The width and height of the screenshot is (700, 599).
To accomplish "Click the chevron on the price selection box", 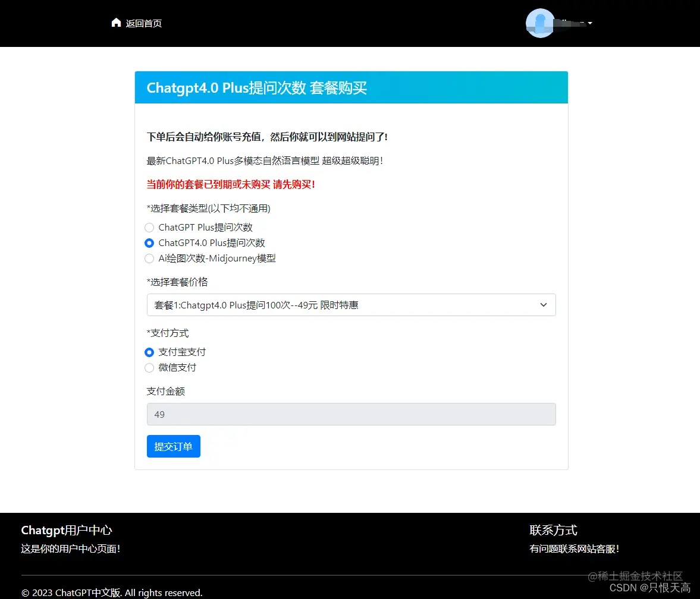I will [543, 304].
